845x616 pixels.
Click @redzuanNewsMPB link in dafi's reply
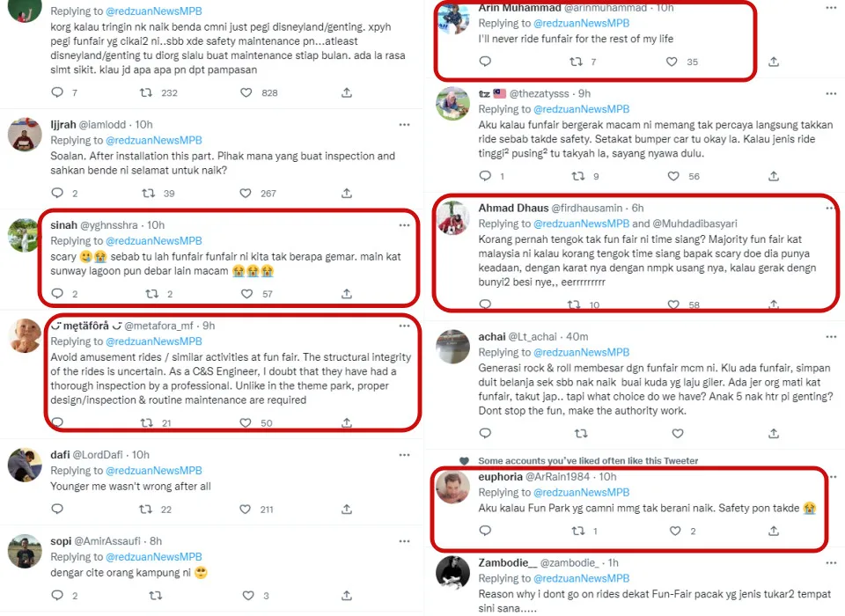(154, 471)
